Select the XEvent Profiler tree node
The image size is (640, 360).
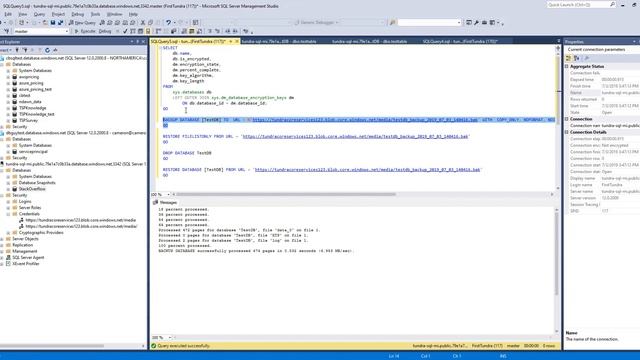(25, 264)
